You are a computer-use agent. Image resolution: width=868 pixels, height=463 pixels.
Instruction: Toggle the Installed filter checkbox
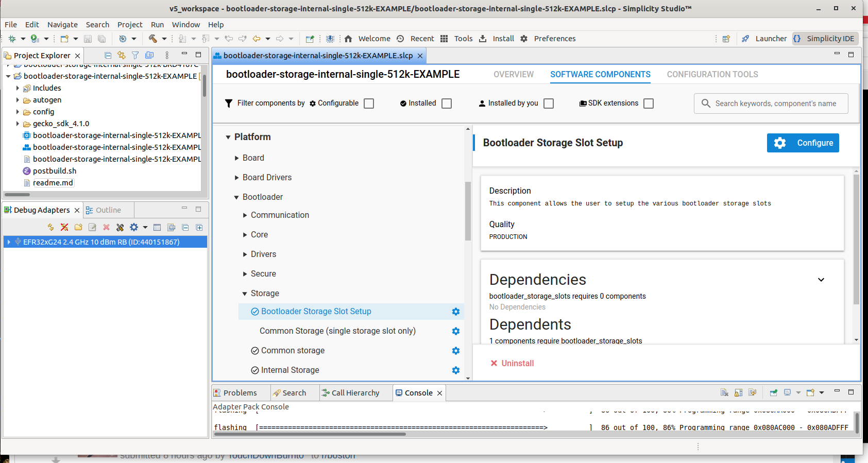click(x=447, y=104)
